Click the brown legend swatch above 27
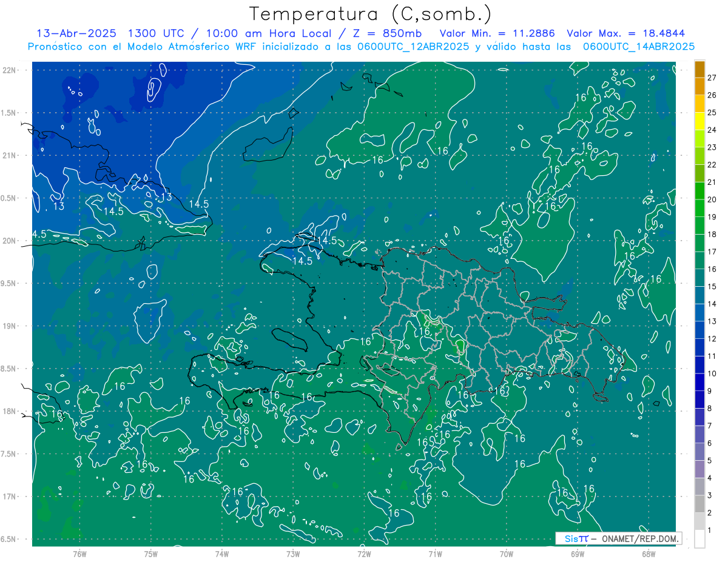Image resolution: width=728 pixels, height=562 pixels. [699, 69]
